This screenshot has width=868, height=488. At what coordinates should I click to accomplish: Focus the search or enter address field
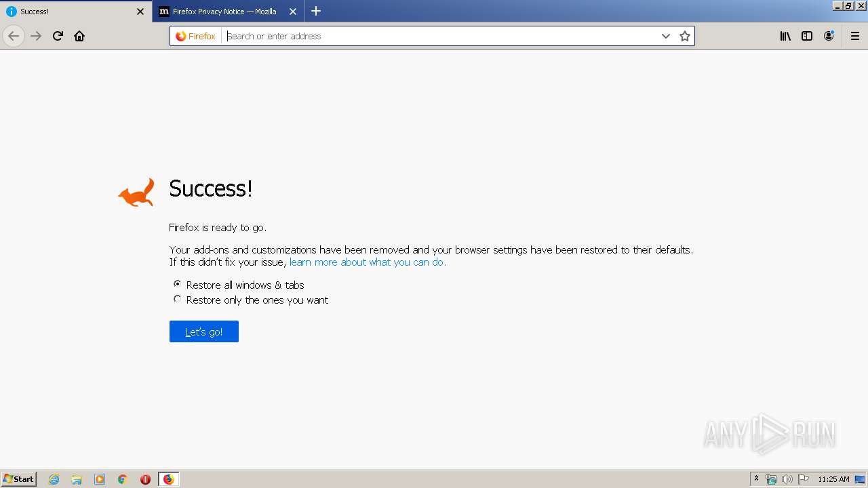(439, 36)
